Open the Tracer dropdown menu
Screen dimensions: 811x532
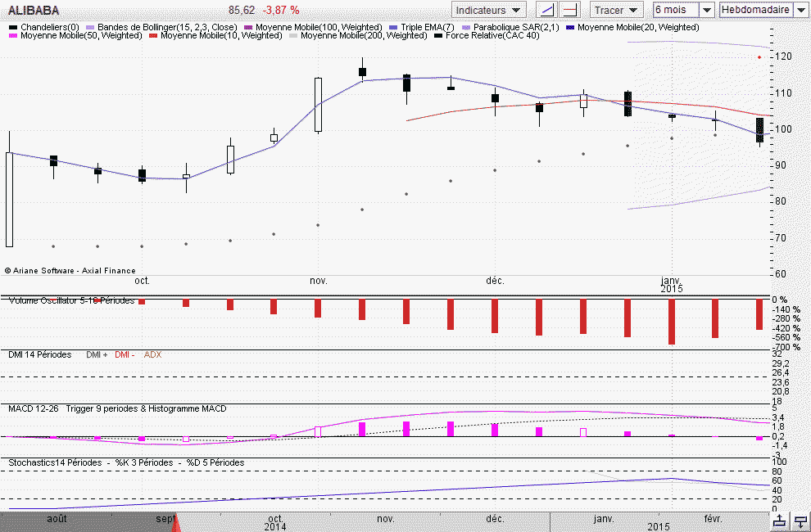point(617,10)
